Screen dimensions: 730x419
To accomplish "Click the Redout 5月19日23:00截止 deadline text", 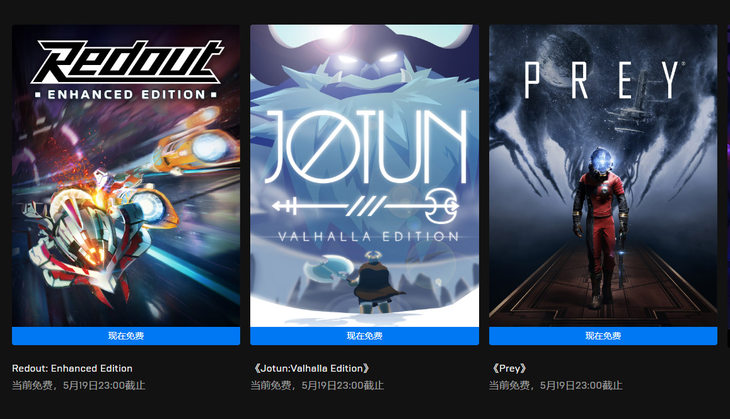I will [104, 385].
